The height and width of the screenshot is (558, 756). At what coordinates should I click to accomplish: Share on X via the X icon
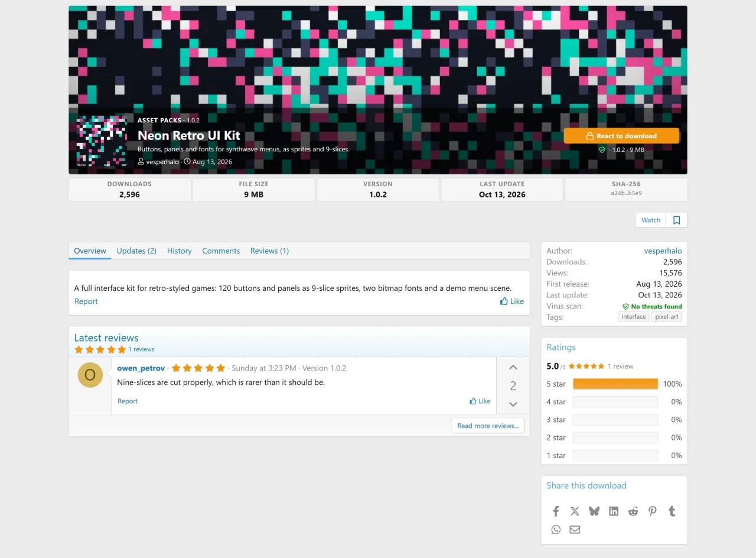pos(575,511)
